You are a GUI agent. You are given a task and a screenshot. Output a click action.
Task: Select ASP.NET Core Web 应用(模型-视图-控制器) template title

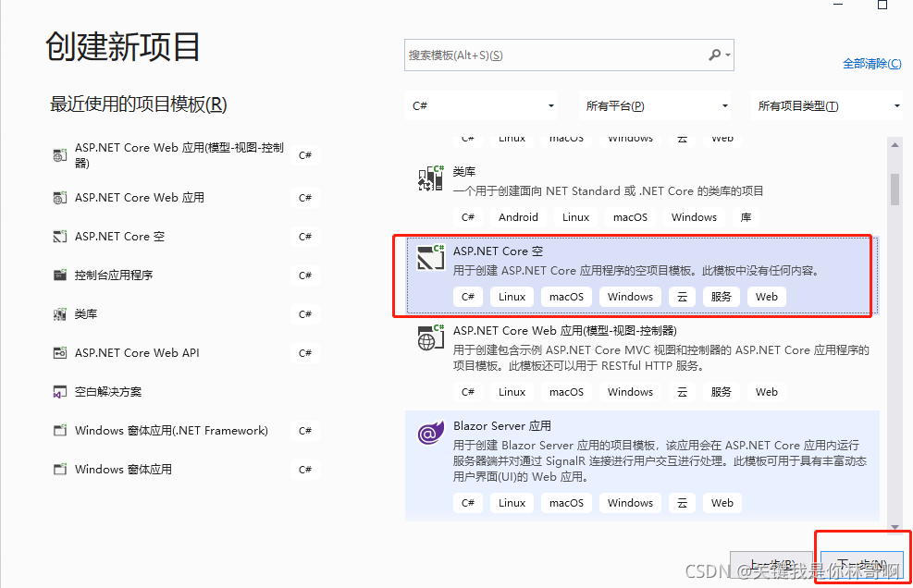565,331
